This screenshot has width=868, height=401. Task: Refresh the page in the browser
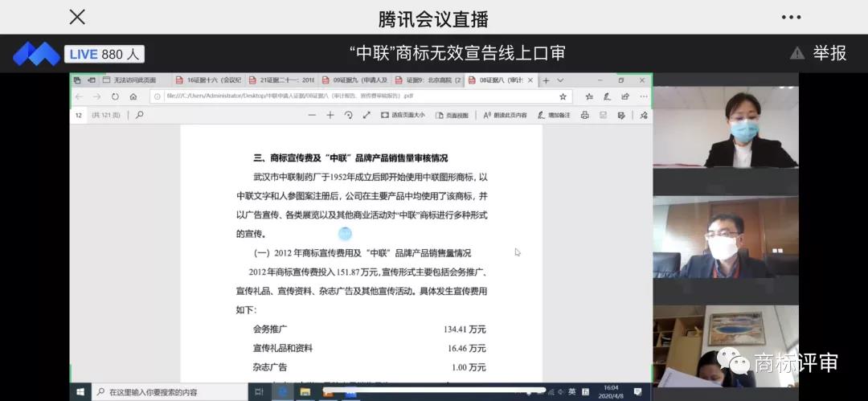(x=115, y=96)
